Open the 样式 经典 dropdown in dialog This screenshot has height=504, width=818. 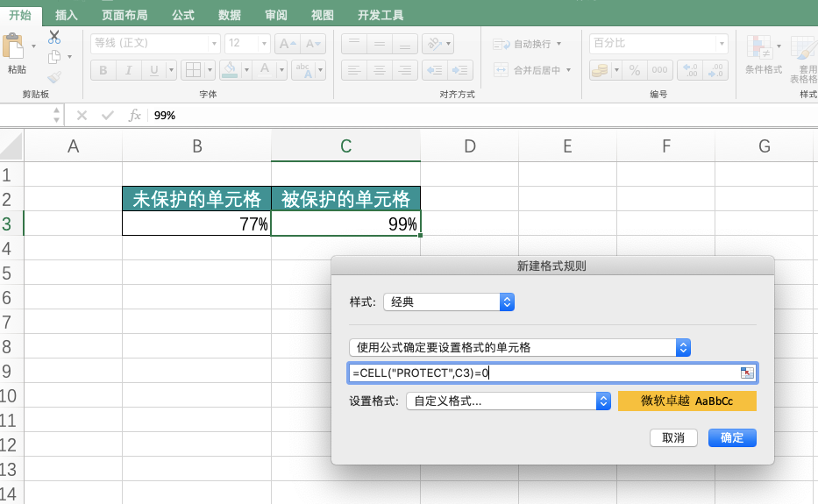[x=449, y=302]
